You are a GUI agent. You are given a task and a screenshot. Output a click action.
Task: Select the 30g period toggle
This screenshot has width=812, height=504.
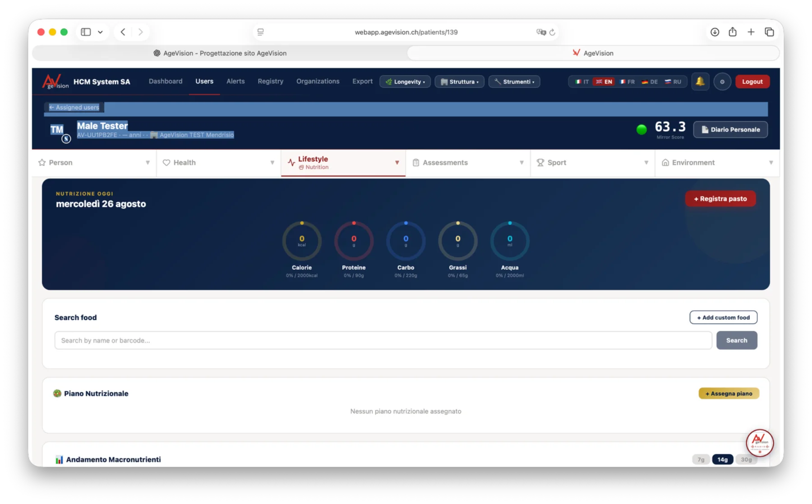(x=746, y=459)
